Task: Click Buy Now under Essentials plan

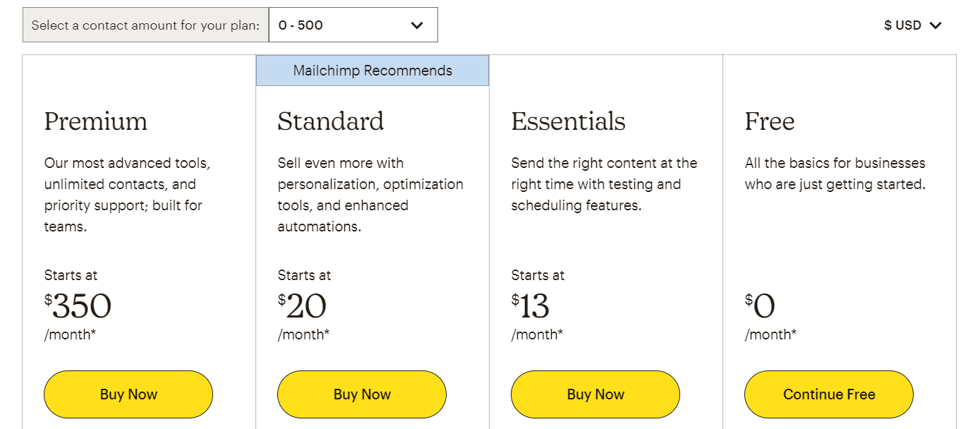Action: click(x=595, y=394)
